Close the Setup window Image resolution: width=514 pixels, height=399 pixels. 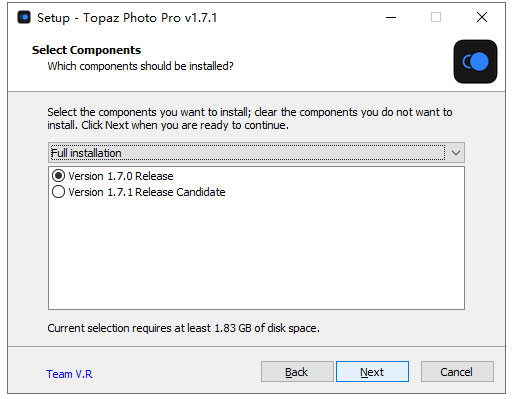click(482, 17)
